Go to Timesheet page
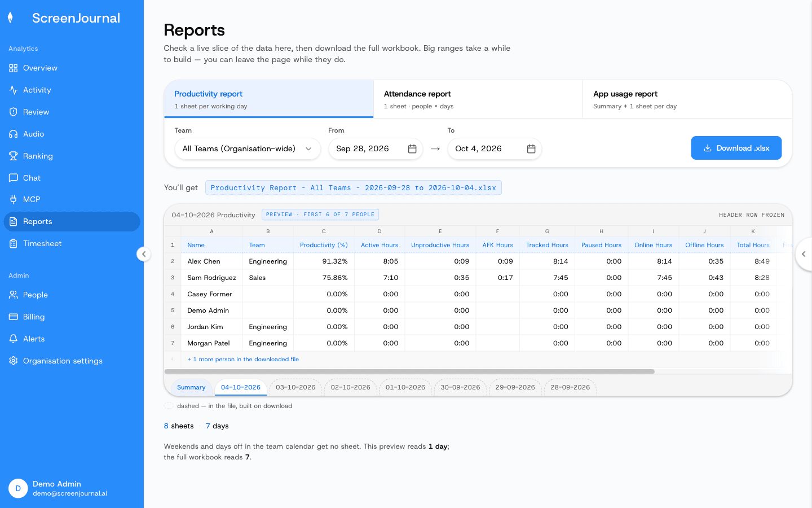This screenshot has width=812, height=508. pos(72,244)
